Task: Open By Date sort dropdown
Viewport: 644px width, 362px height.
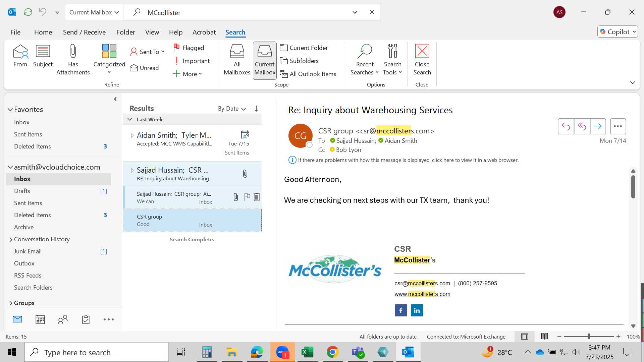Action: pos(232,109)
